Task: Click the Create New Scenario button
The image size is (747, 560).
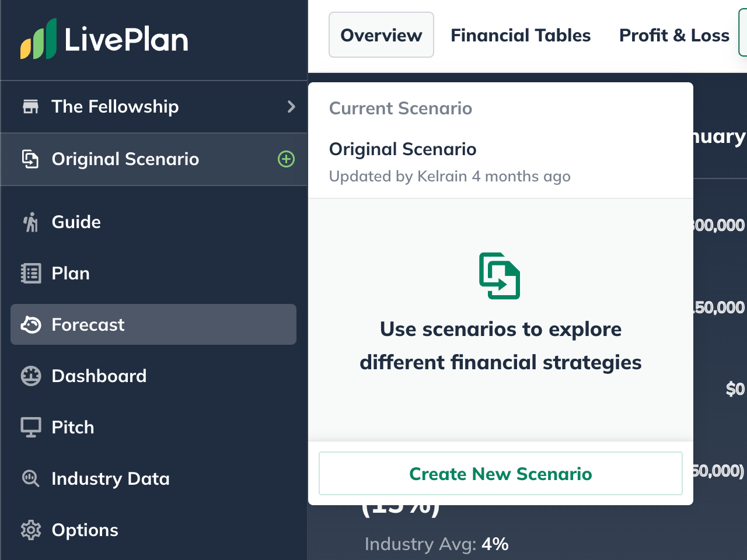Action: pyautogui.click(x=501, y=474)
